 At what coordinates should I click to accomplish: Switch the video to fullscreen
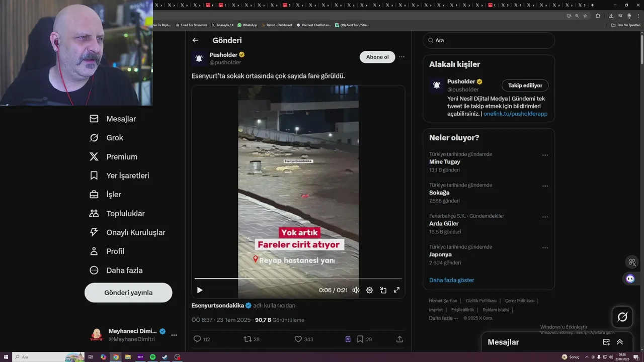tap(396, 290)
